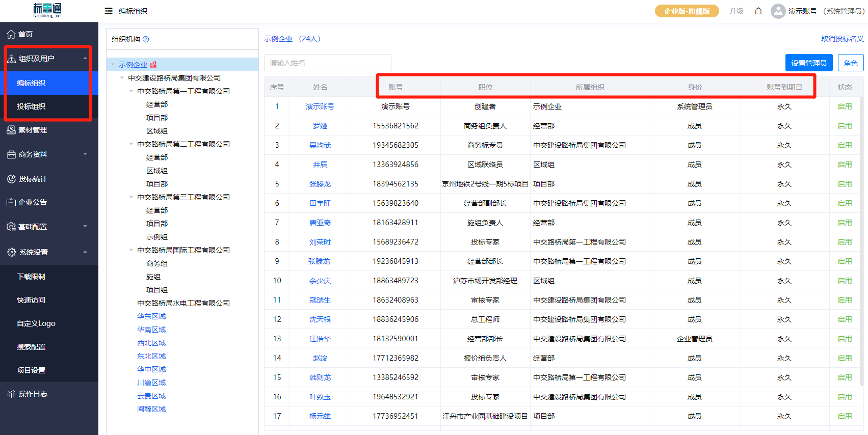Click the hamburger menu collapse icon

[109, 11]
